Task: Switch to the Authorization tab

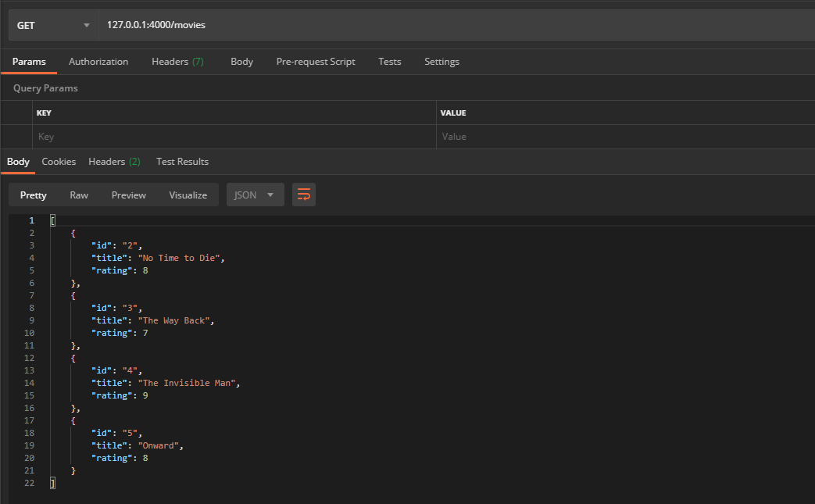Action: 98,62
